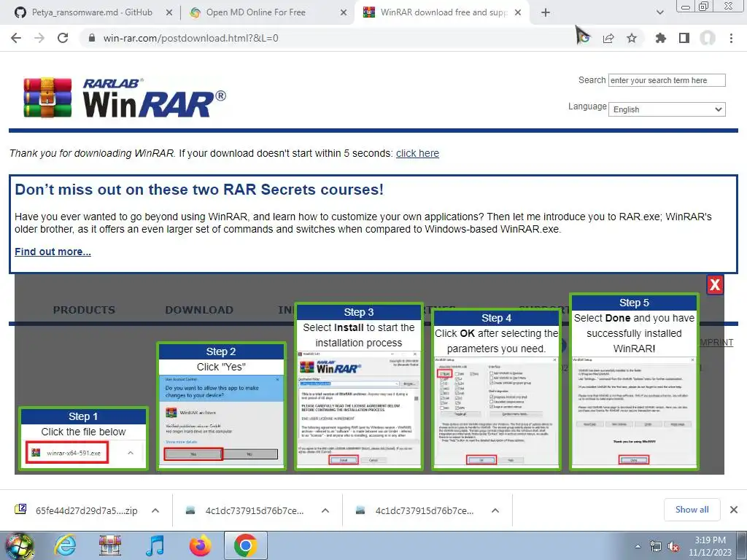Open the Extensions puzzle icon
This screenshot has height=560, width=747.
point(660,38)
